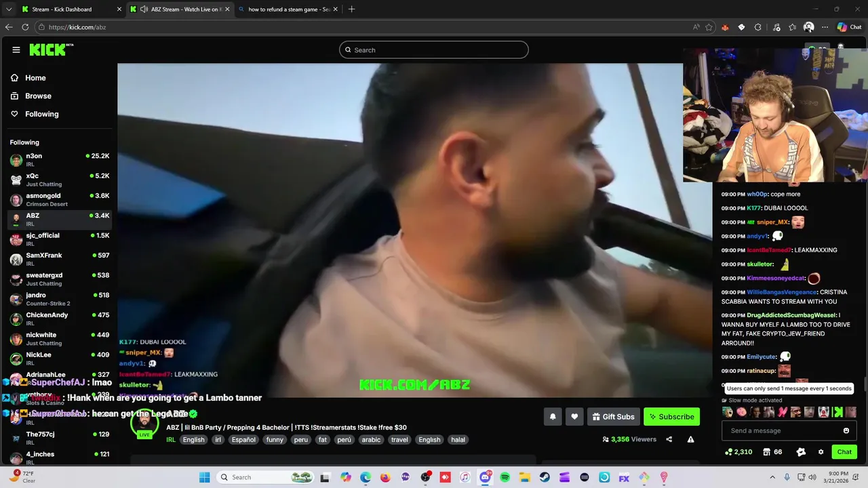The image size is (868, 488).
Task: Click the Subscribe button
Action: coord(671,417)
